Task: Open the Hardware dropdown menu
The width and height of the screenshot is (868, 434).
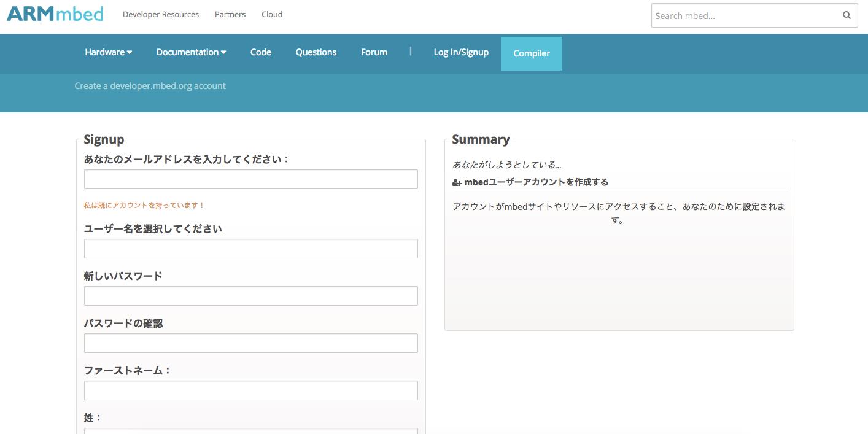Action: 109,52
